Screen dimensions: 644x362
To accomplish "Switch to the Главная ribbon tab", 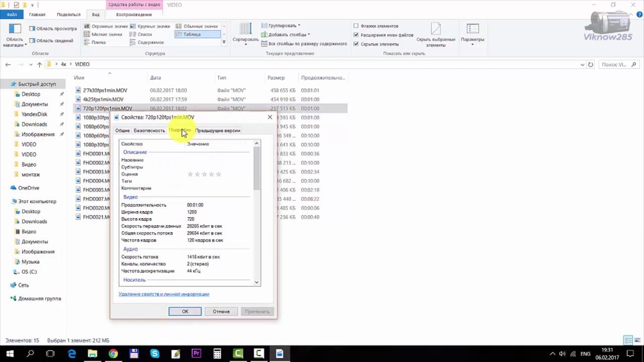I will [37, 15].
